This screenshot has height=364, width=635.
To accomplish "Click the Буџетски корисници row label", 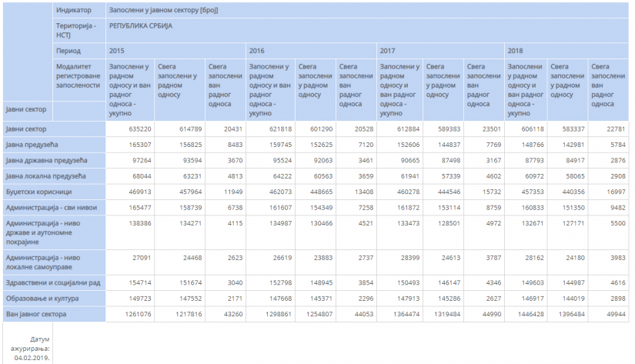I will [38, 192].
